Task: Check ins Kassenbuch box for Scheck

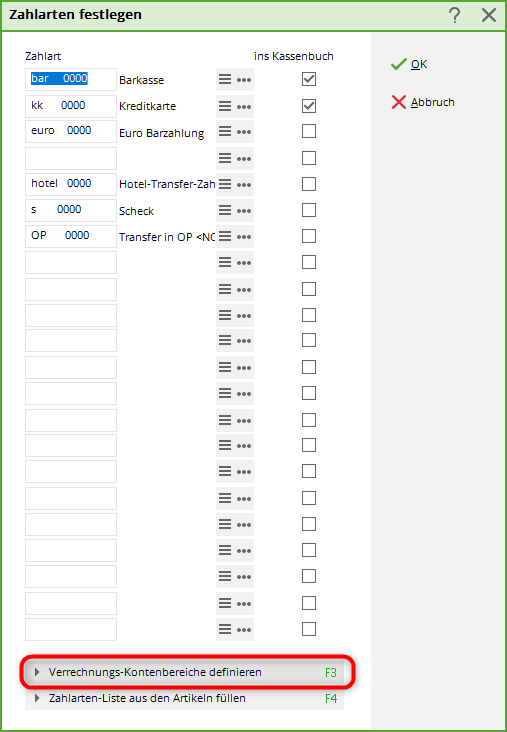Action: 309,211
